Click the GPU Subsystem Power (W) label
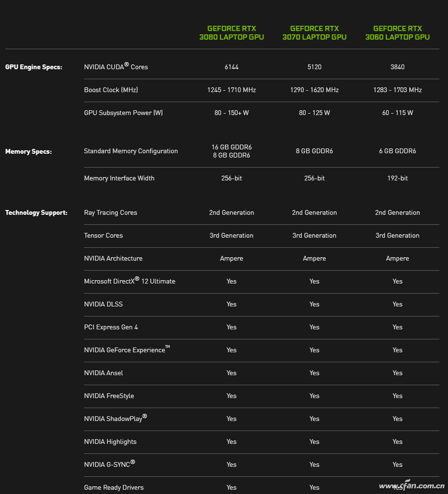Image resolution: width=448 pixels, height=494 pixels. coord(123,113)
